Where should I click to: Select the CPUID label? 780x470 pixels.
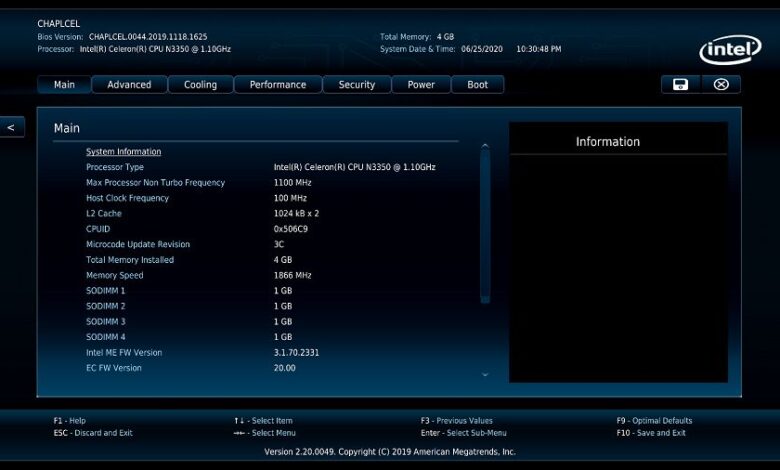98,229
